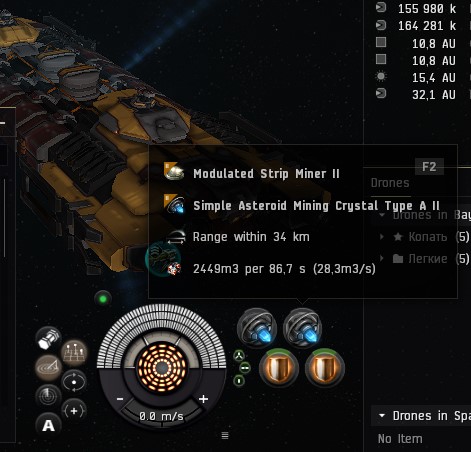471x452 pixels.
Task: Decrease ship speed with minus button
Action: click(120, 399)
